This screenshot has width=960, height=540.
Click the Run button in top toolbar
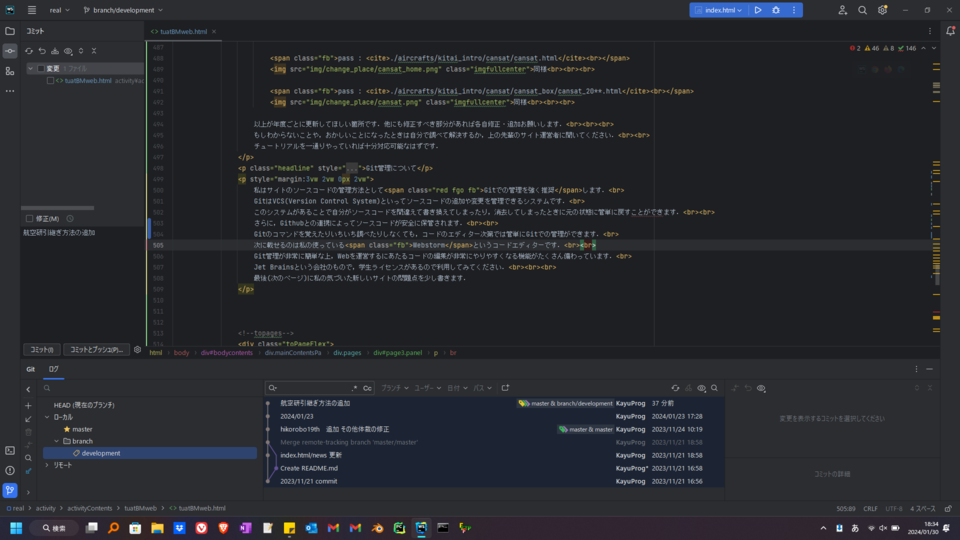click(758, 10)
